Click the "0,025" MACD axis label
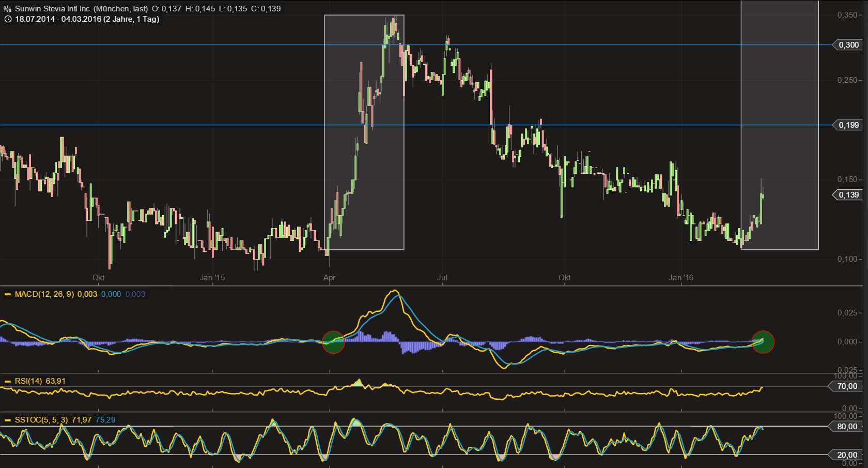The image size is (868, 468). (x=847, y=313)
